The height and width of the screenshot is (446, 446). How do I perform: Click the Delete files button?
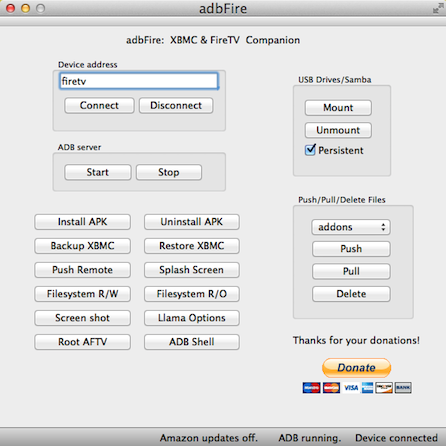(x=351, y=294)
